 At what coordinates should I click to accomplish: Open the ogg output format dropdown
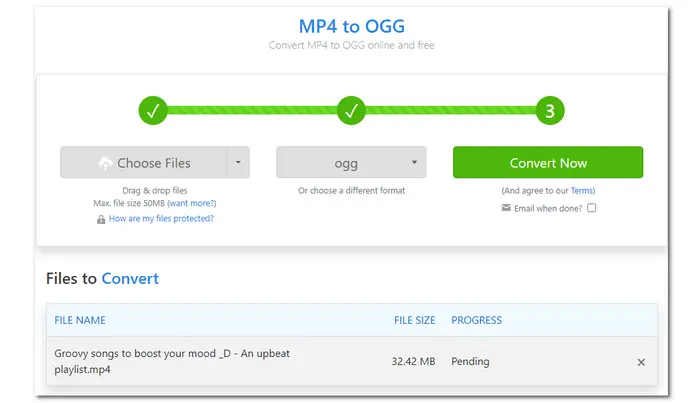pos(351,162)
